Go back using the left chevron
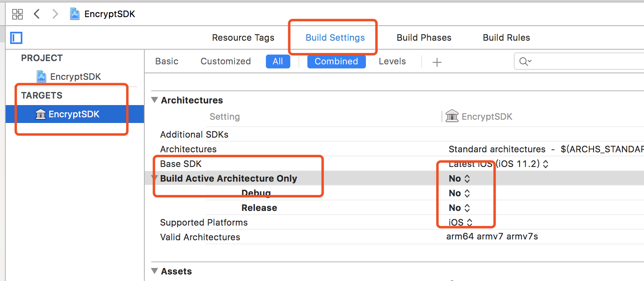This screenshot has height=281, width=644. [x=37, y=14]
